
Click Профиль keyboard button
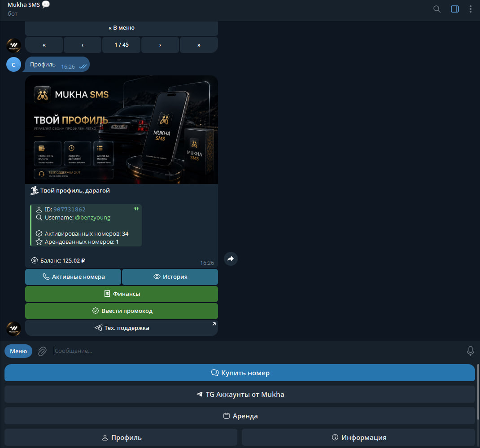pos(121,438)
